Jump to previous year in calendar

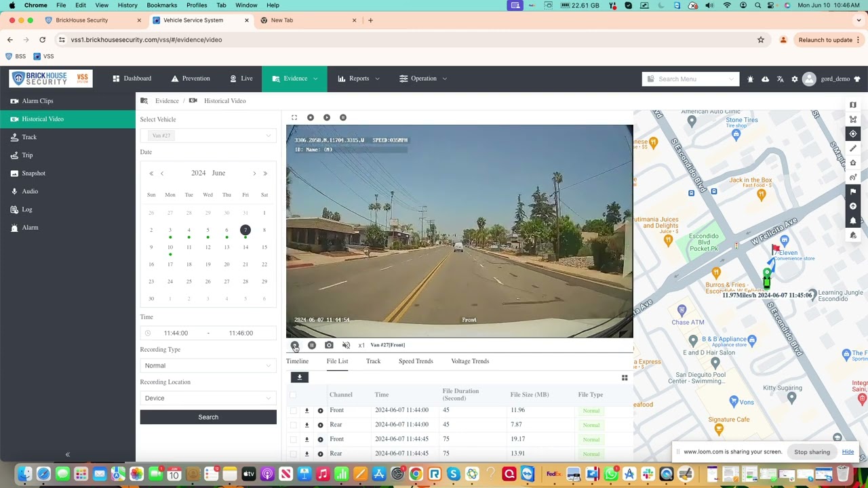pyautogui.click(x=151, y=174)
